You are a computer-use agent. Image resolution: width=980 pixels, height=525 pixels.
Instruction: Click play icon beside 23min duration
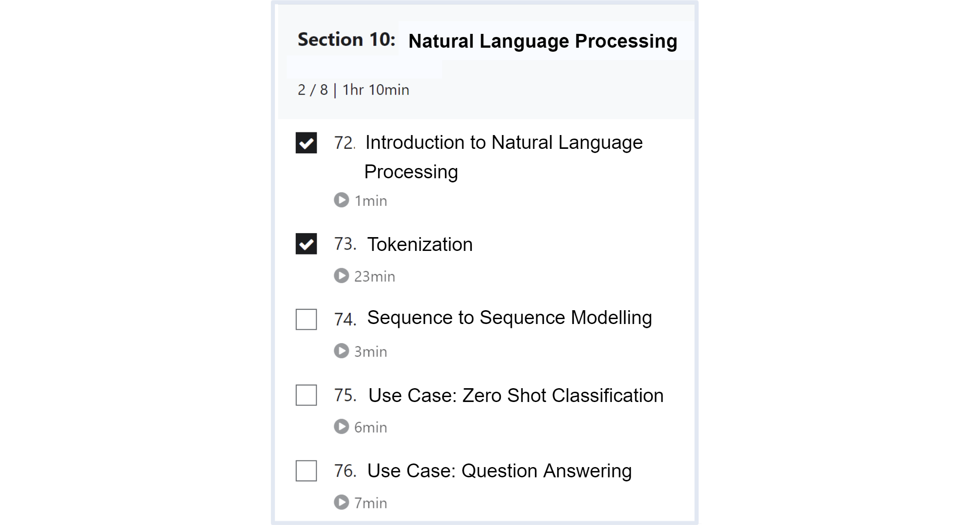coord(341,276)
